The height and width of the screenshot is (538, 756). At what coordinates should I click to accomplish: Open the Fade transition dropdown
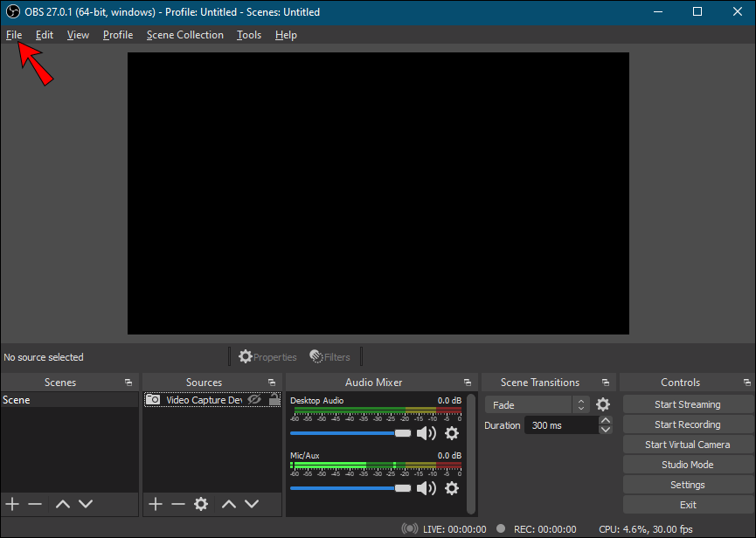[x=538, y=405]
